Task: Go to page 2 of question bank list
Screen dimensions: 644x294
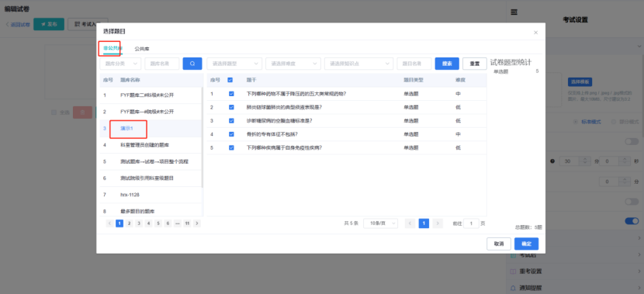Action: point(129,223)
